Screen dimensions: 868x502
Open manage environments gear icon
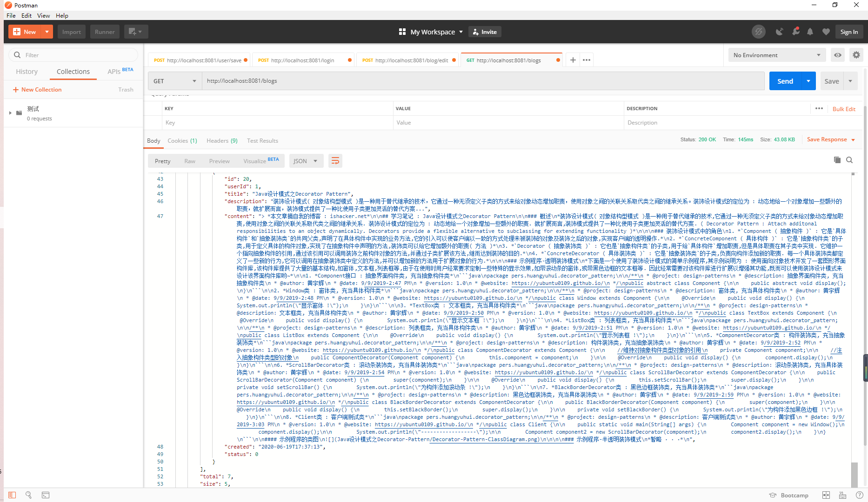click(x=856, y=55)
